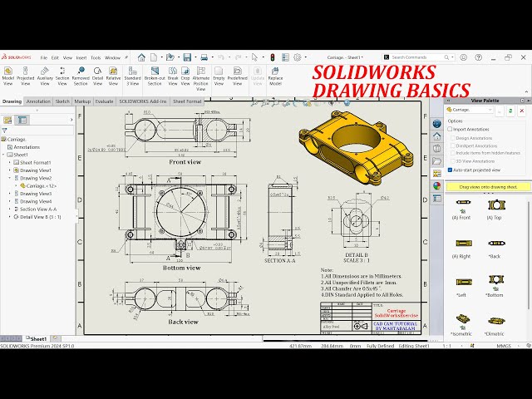Click the Print icon
This screenshot has width=532, height=399.
pyautogui.click(x=204, y=57)
